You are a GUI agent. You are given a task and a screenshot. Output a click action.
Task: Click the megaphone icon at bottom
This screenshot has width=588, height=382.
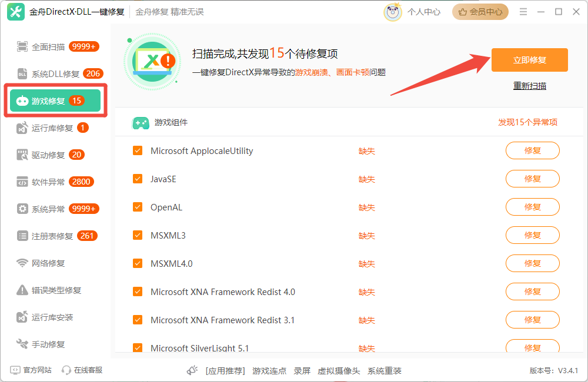[192, 371]
